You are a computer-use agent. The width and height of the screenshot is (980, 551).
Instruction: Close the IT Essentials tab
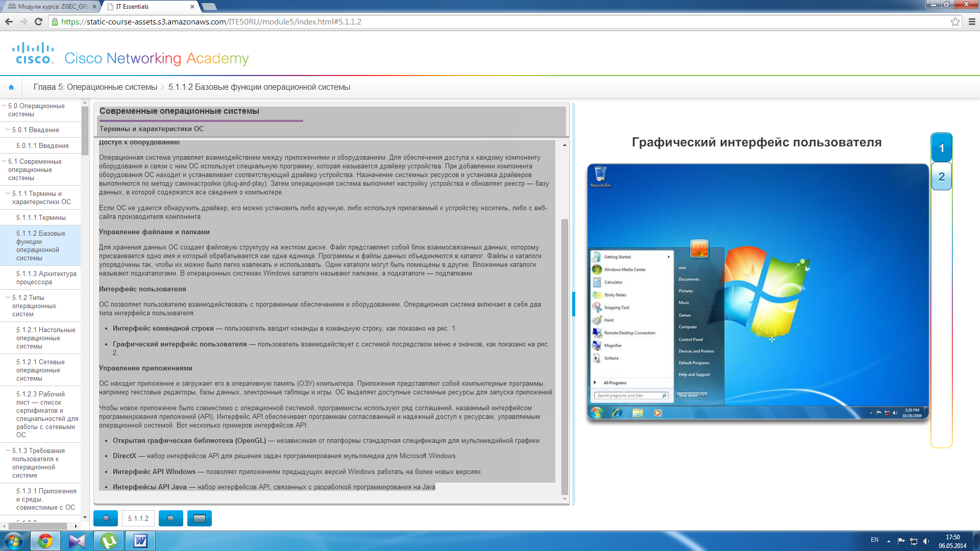tap(192, 7)
